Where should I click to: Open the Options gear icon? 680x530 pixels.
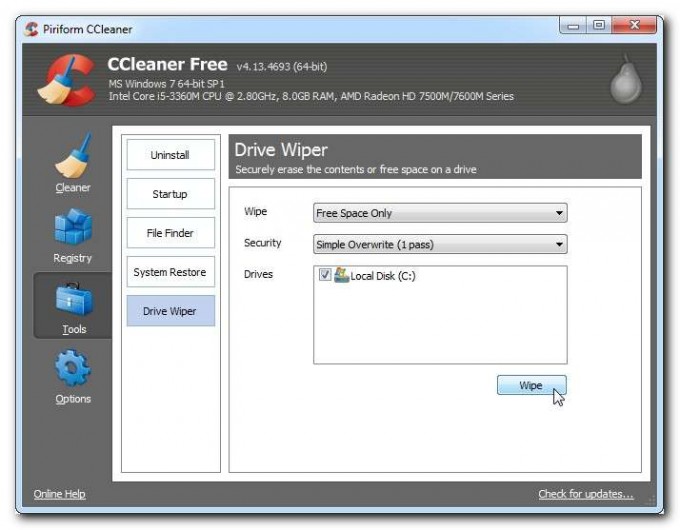[73, 368]
